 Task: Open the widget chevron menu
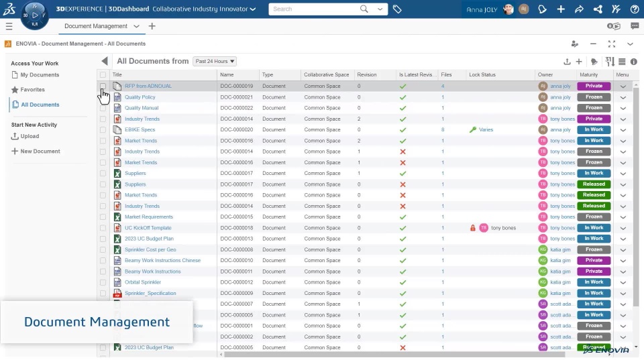[x=630, y=44]
